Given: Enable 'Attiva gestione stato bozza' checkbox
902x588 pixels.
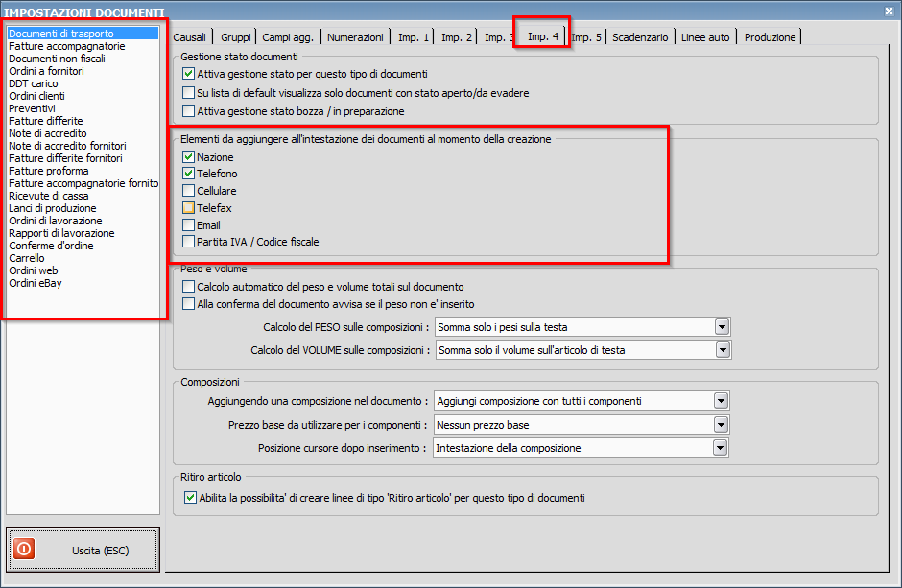Looking at the screenshot, I should 188,111.
